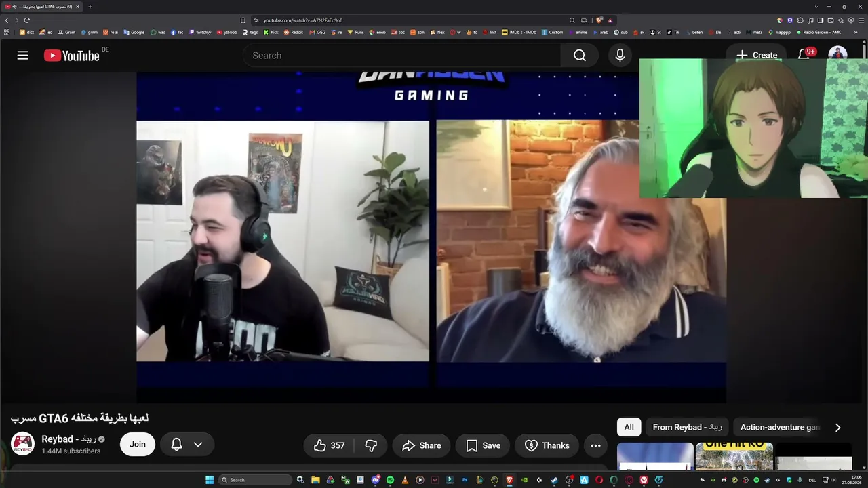Viewport: 868px width, 488px height.
Task: Go back to the previous page
Action: [7, 20]
